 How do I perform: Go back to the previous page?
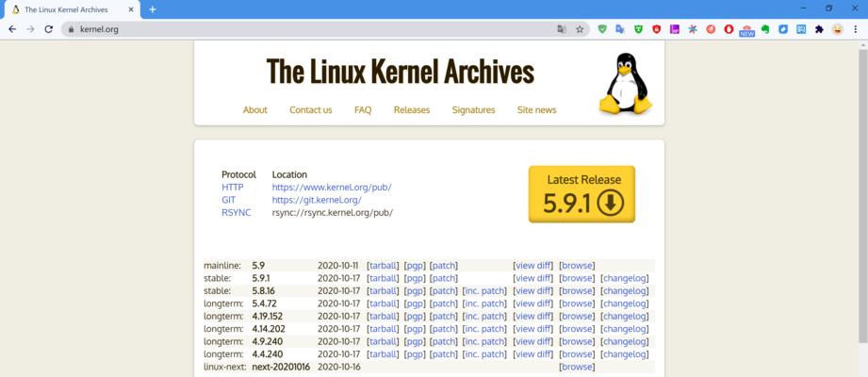pyautogui.click(x=12, y=29)
